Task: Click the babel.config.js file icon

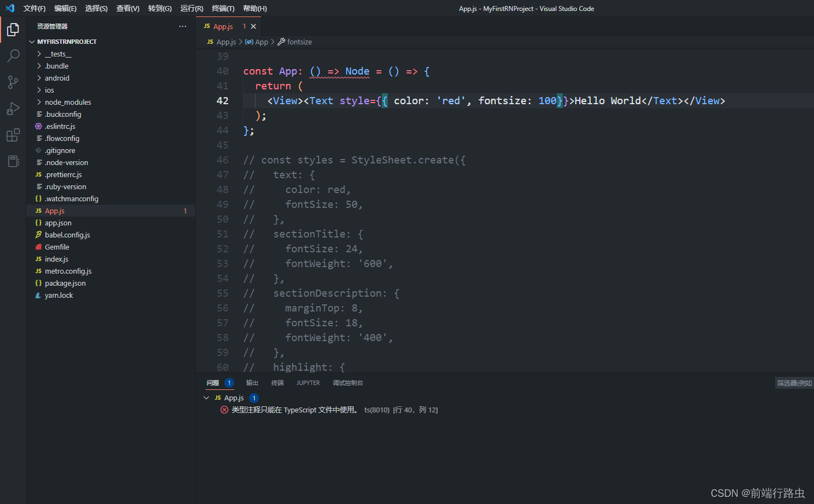Action: (x=38, y=235)
